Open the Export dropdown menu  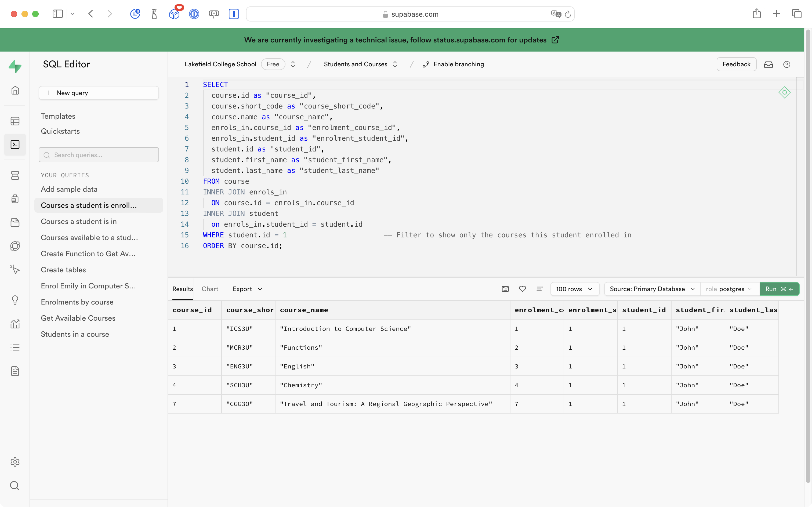click(x=247, y=289)
